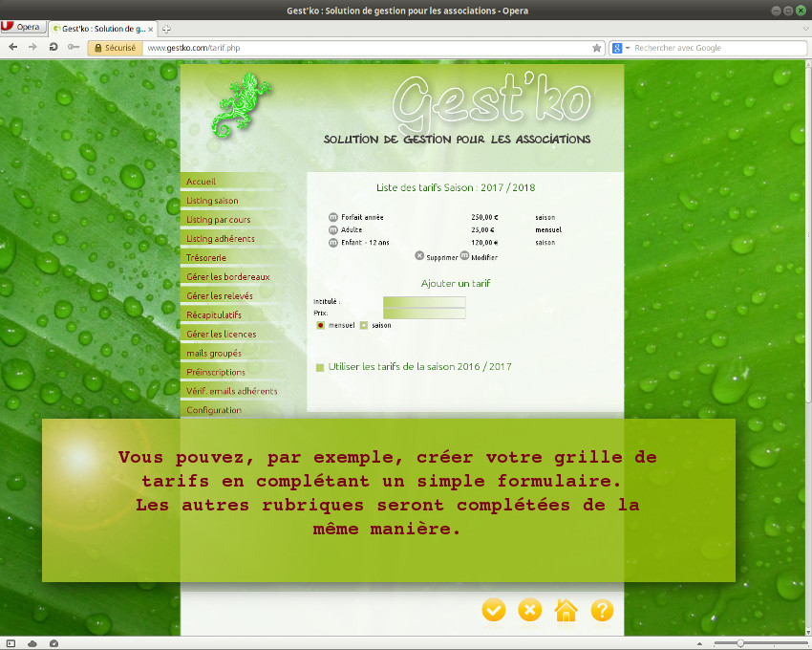
Task: Open Gérer les bordereaux
Action: click(228, 277)
